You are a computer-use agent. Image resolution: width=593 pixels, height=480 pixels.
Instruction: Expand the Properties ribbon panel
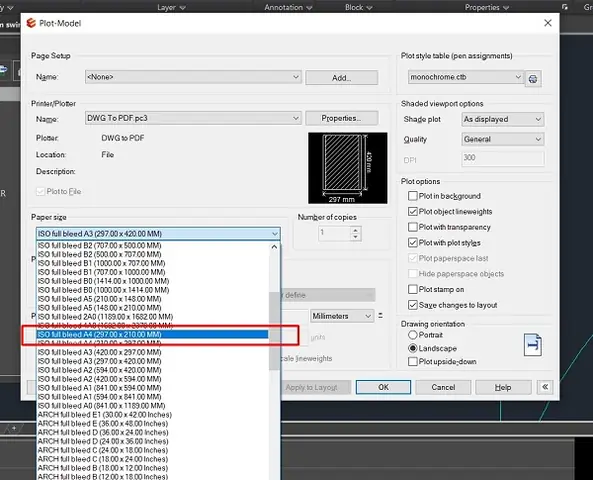tap(487, 7)
